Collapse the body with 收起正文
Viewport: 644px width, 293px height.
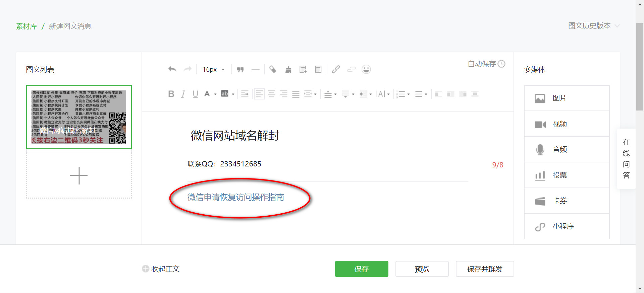161,269
